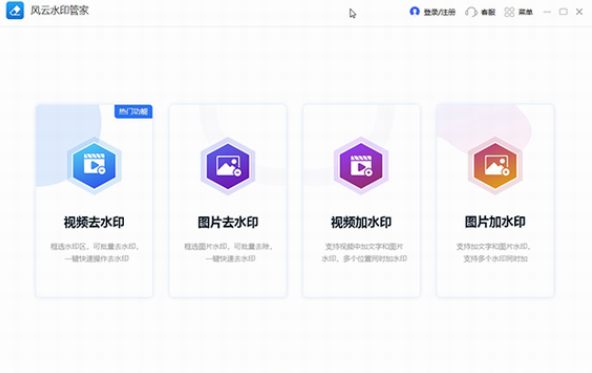Select the 视频去水印 title text

point(94,222)
